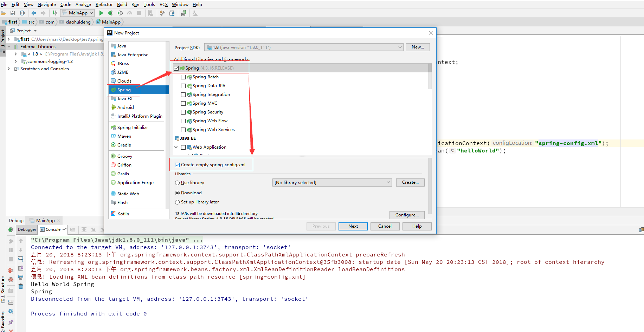Open the VCS menu
The width and height of the screenshot is (644, 332).
click(x=163, y=4)
